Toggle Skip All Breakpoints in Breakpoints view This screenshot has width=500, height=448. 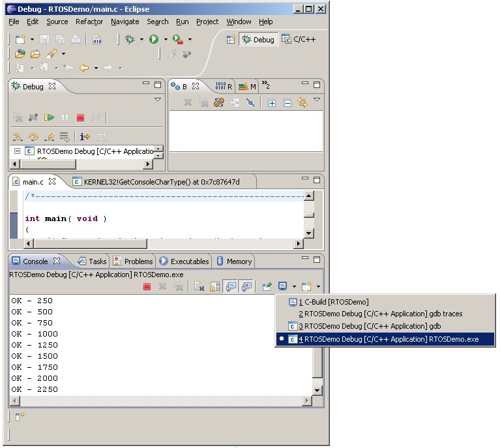pos(250,102)
